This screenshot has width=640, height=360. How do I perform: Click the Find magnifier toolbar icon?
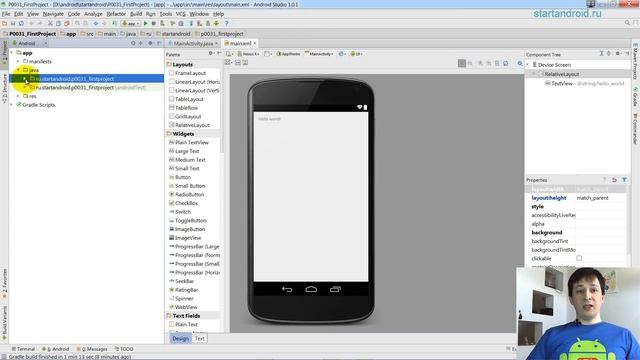coord(77,23)
